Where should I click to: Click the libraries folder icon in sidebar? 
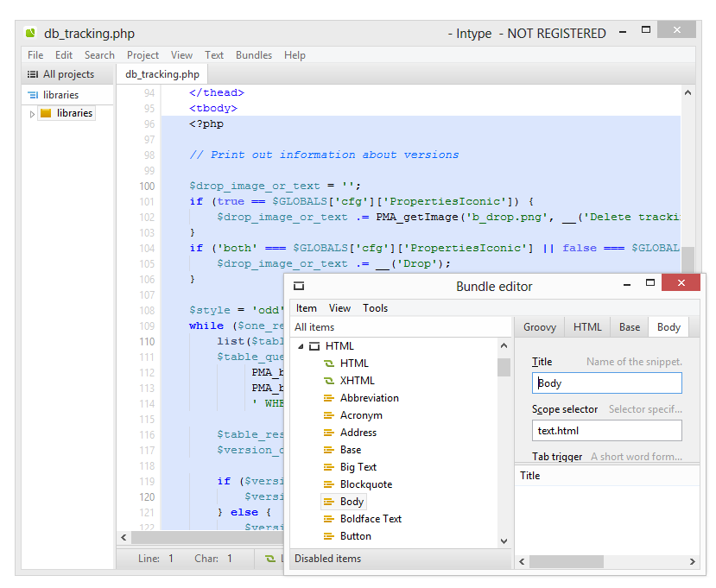pyautogui.click(x=46, y=113)
